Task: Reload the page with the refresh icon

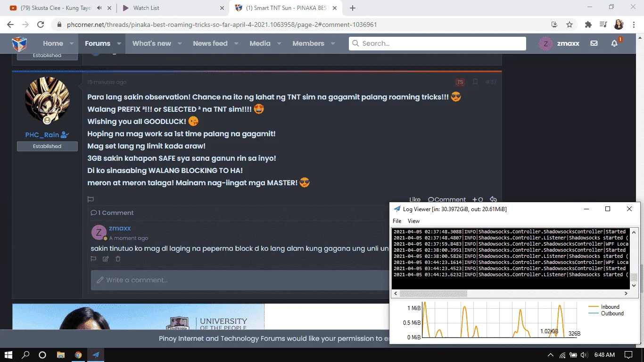Action: [41, 25]
